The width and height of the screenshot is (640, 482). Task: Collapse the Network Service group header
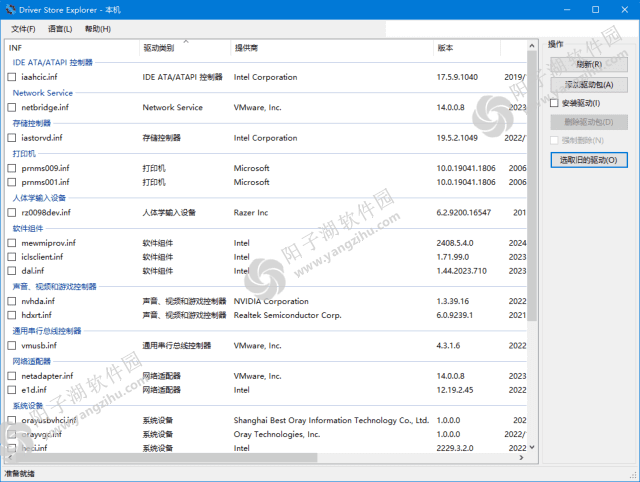(42, 93)
